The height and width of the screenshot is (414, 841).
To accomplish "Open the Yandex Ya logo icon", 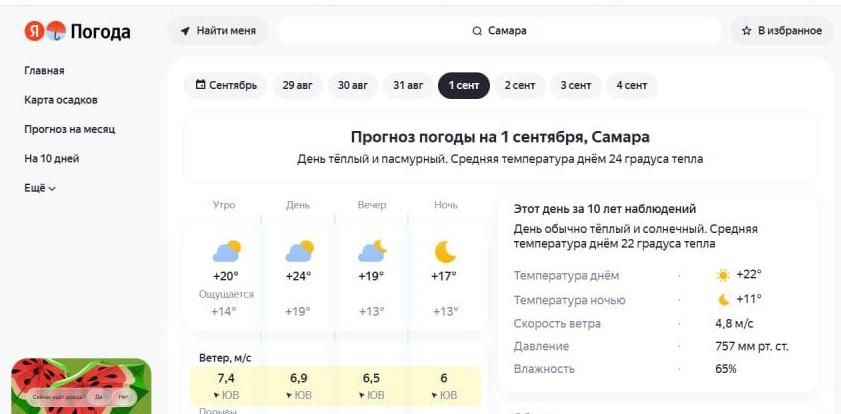I will tap(34, 31).
